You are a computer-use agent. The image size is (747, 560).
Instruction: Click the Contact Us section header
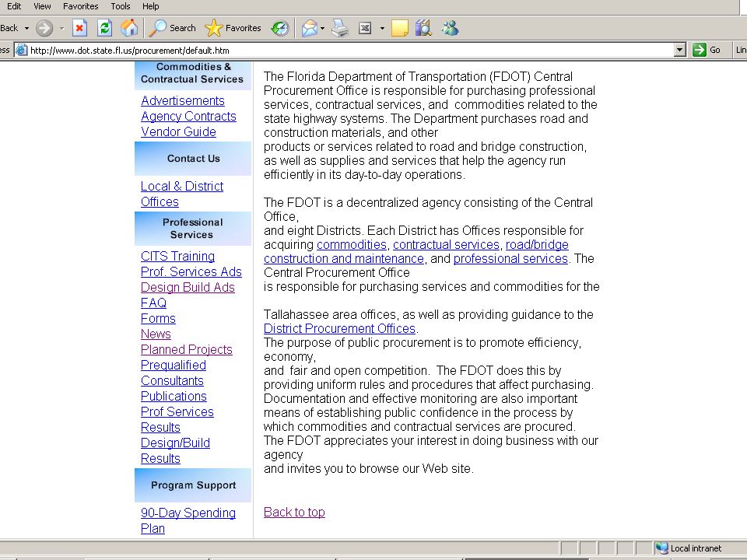(x=193, y=159)
